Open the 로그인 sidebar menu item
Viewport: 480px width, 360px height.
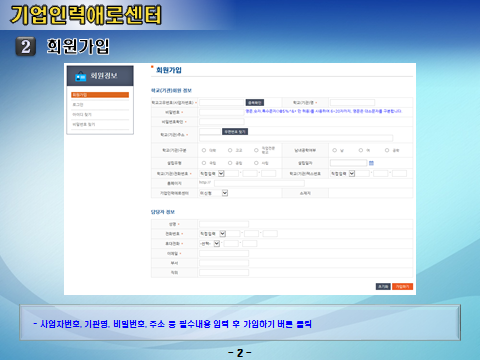coord(100,105)
